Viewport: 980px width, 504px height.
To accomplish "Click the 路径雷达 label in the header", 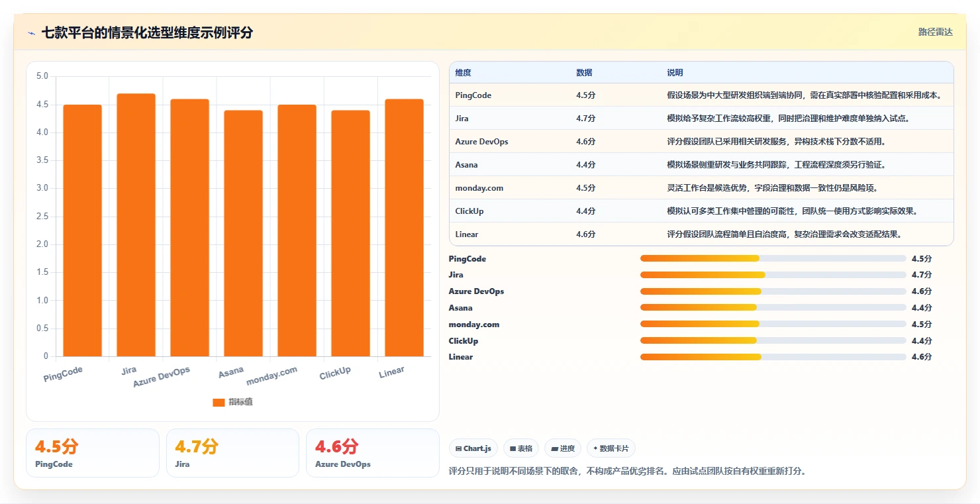I will pos(936,32).
